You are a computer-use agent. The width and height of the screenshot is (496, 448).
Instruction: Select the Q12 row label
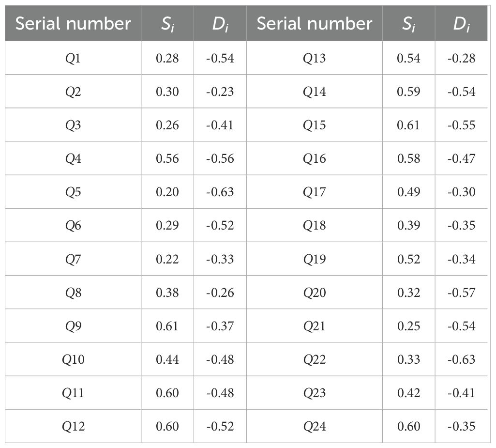tap(73, 426)
